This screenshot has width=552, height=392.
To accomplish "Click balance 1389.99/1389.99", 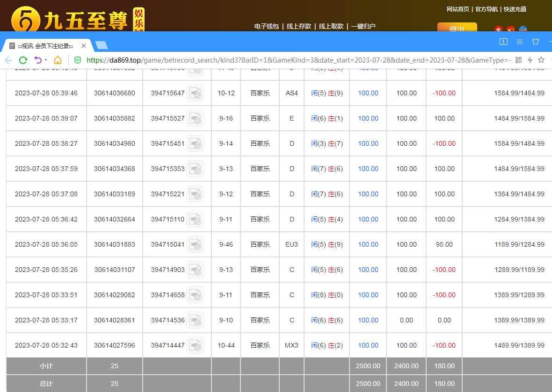I will tap(519, 320).
